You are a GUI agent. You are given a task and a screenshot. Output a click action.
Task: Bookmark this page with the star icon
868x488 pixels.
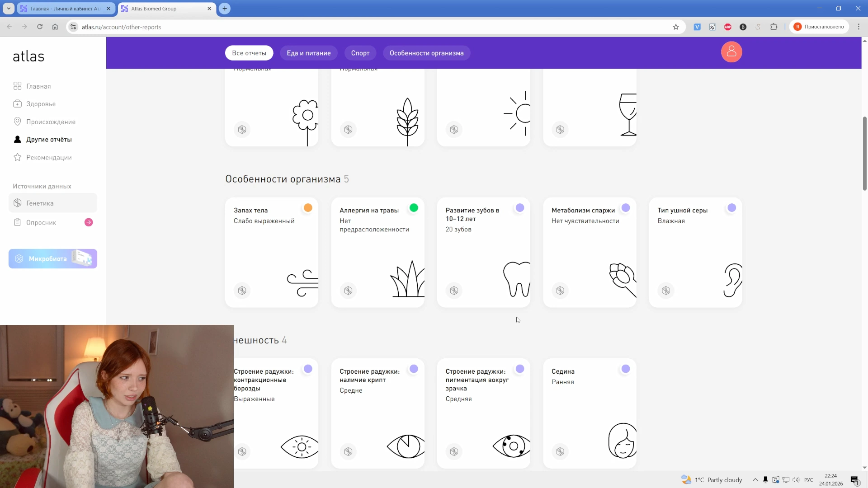(x=676, y=27)
